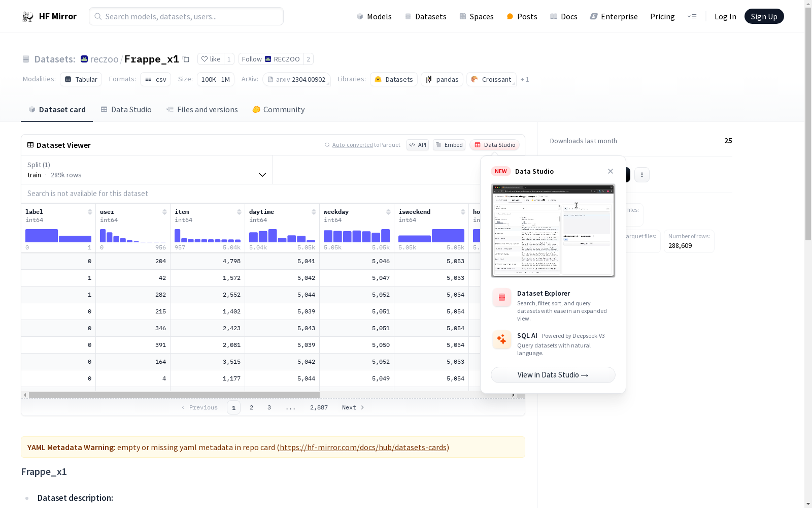812x508 pixels.
Task: Click the daytime column histogram
Action: (282, 236)
